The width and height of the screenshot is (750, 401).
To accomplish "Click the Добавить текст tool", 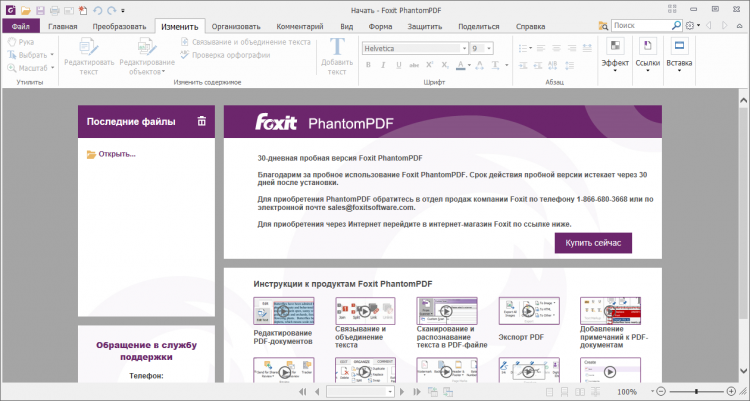I will point(337,56).
